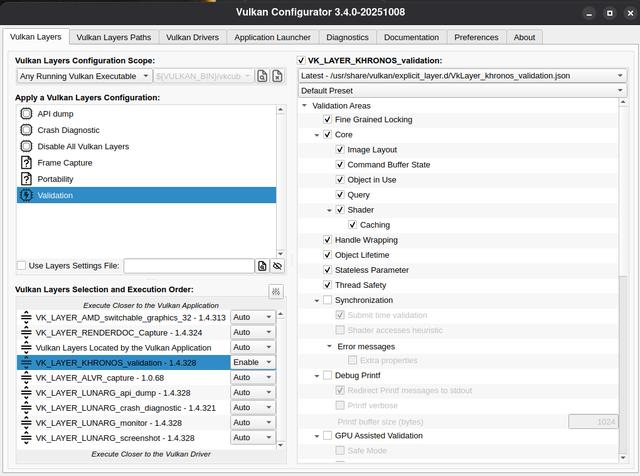This screenshot has height=476, width=640.
Task: Open the Preferences tab
Action: 476,37
